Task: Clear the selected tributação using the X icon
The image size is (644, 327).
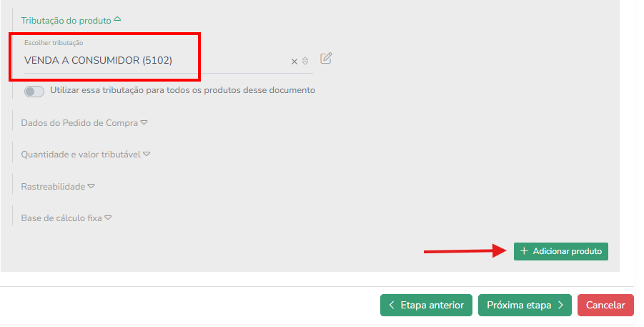Action: (294, 62)
